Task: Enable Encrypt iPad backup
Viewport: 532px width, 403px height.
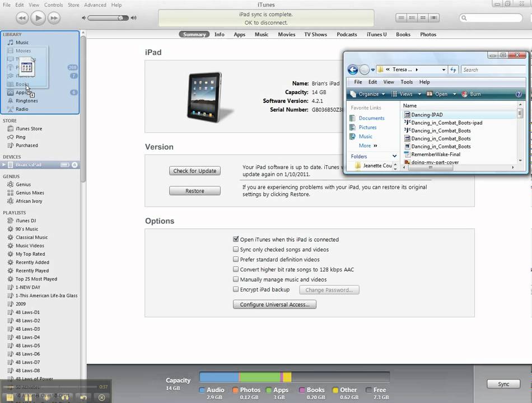Action: coord(236,289)
